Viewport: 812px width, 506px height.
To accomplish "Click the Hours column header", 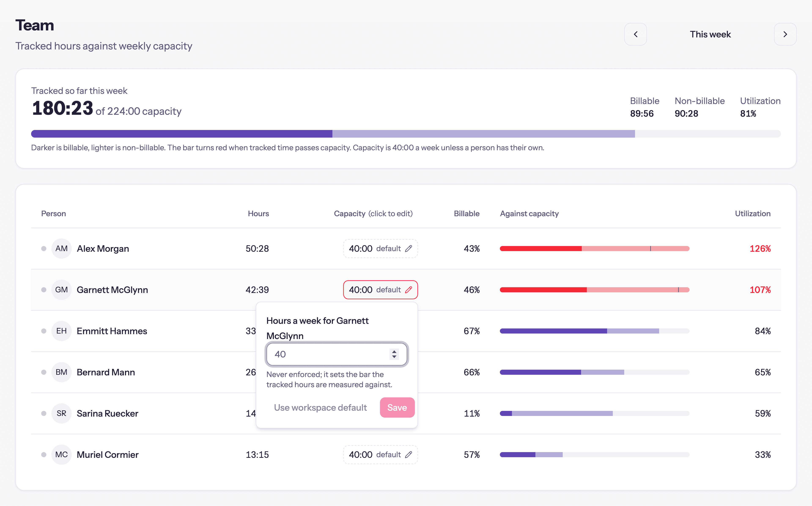I will (258, 213).
